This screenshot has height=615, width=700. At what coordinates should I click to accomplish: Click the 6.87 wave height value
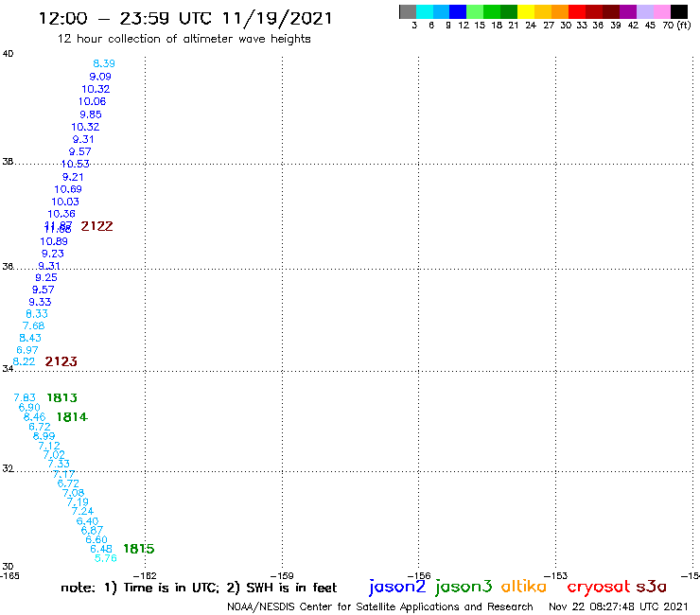point(92,531)
